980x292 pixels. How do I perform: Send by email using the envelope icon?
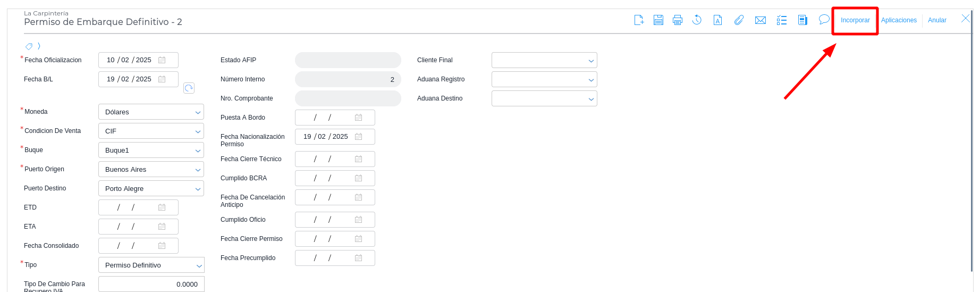pyautogui.click(x=761, y=20)
